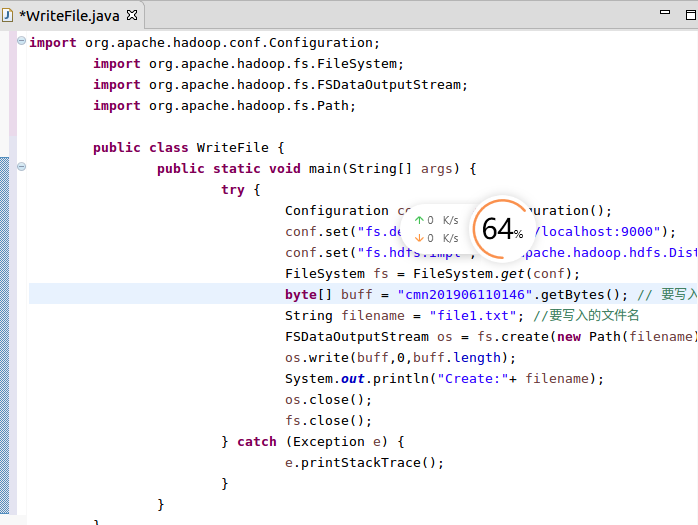Maximize the editor view
The height and width of the screenshot is (525, 698).
(x=691, y=15)
